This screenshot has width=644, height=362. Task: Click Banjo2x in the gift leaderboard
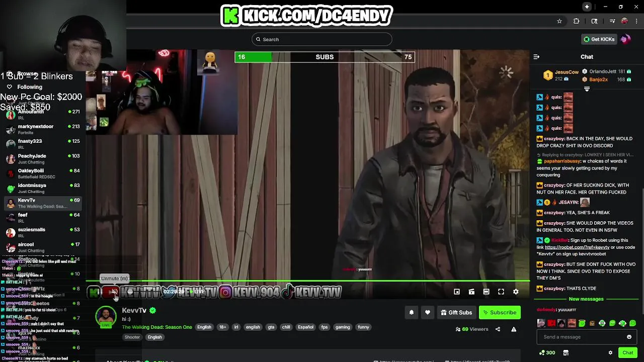coord(599,79)
